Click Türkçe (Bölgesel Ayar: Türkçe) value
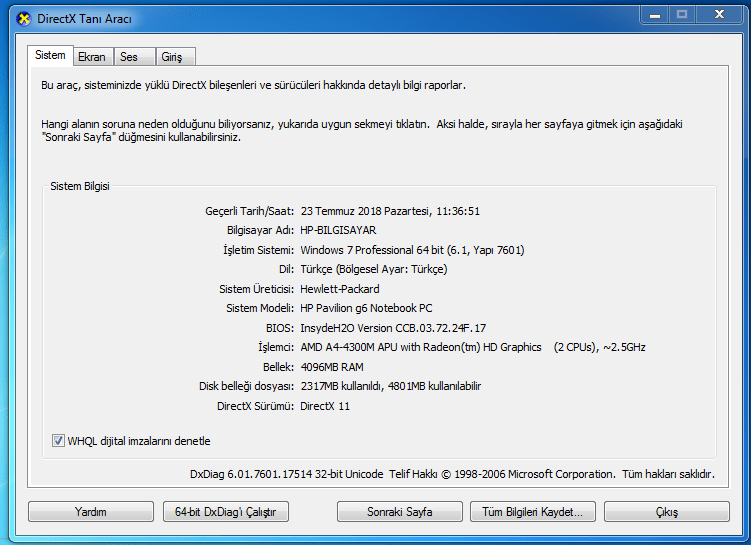This screenshot has width=751, height=545. pyautogui.click(x=374, y=269)
